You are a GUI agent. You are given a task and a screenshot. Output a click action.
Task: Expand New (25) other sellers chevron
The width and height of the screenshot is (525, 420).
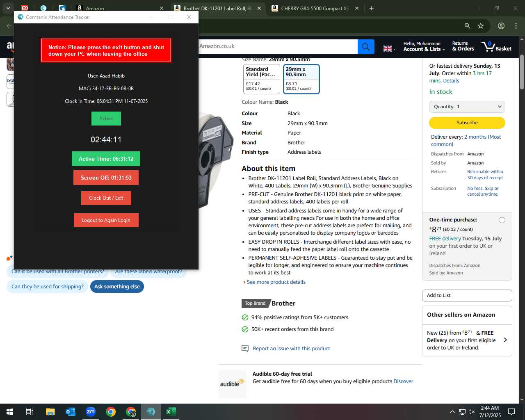click(505, 340)
